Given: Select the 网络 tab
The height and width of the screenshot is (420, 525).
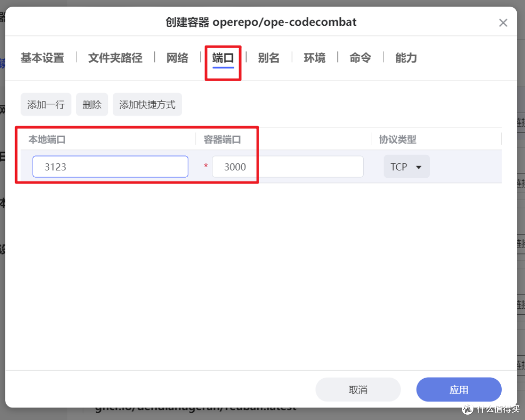Looking at the screenshot, I should click(177, 58).
